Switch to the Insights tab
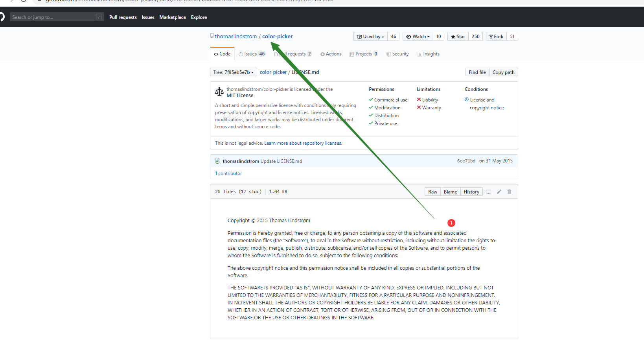This screenshot has height=350, width=644. [428, 54]
